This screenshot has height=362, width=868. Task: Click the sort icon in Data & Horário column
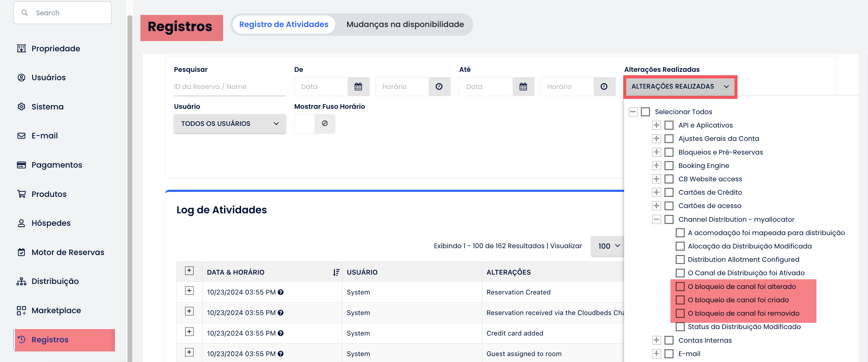[336, 272]
